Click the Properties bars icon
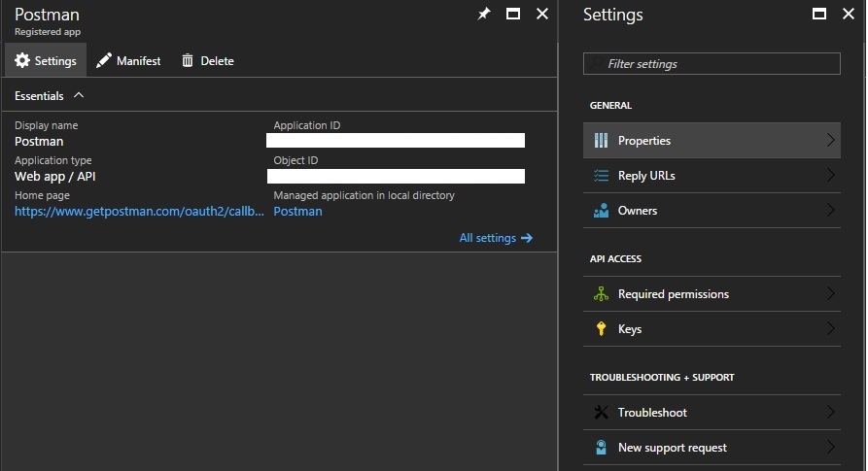Viewport: 868px width, 471px height. [601, 141]
